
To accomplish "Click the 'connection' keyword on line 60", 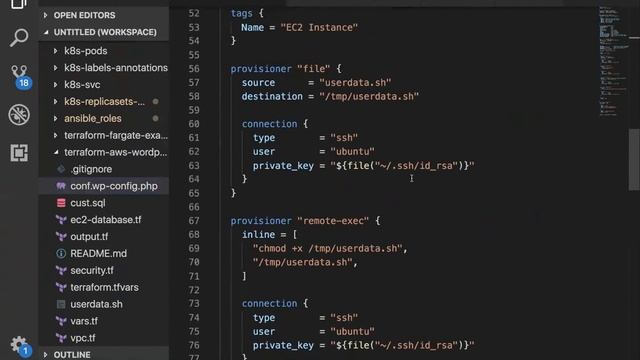I will 269,124.
